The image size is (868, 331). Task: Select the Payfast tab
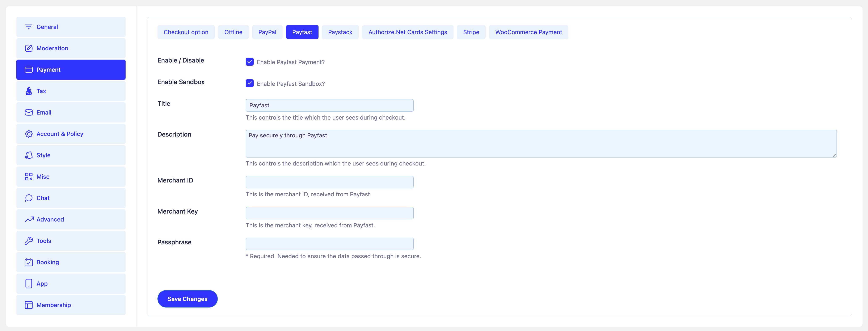coord(302,32)
